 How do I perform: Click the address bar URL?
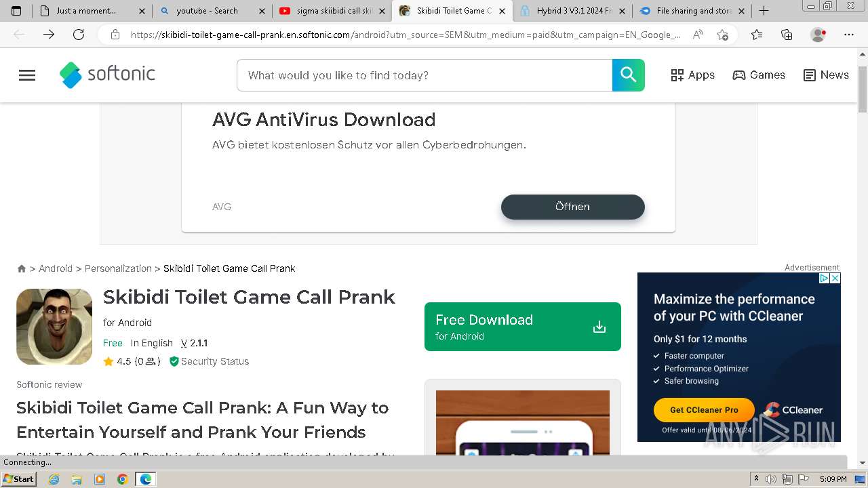tap(406, 35)
